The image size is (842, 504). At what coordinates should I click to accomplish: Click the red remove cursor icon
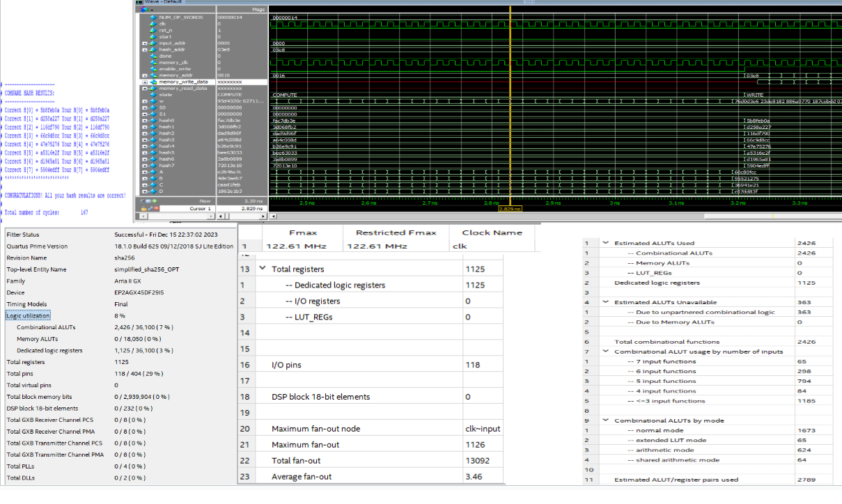158,209
